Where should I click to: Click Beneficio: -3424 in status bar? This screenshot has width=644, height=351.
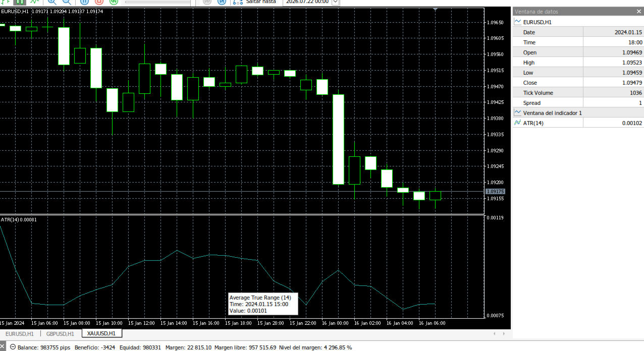point(96,347)
